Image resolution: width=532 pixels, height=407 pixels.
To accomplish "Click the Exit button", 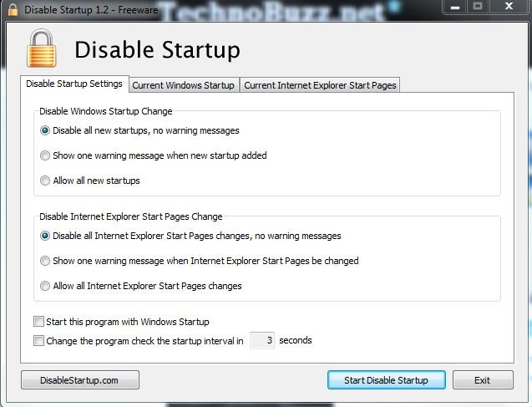I will [x=483, y=380].
